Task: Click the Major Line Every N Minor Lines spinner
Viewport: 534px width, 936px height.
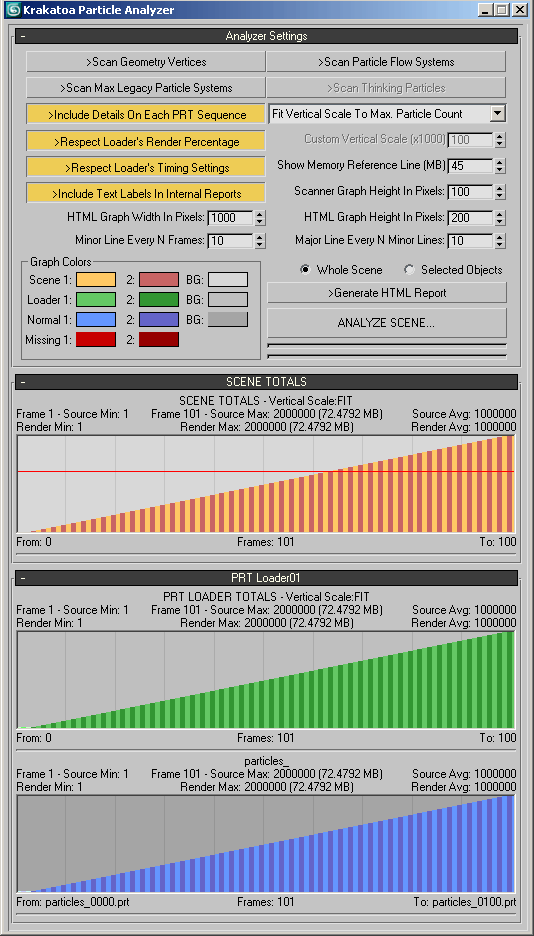Action: (500, 241)
